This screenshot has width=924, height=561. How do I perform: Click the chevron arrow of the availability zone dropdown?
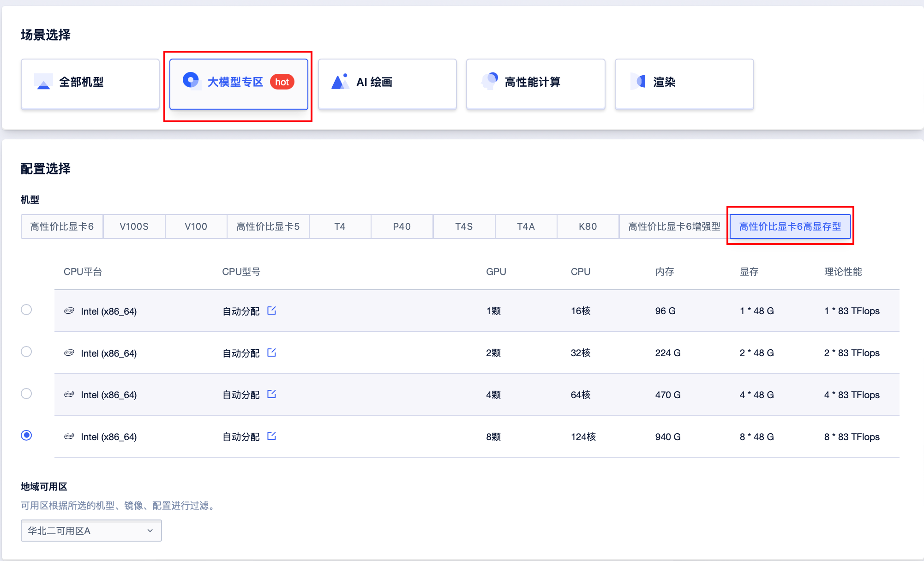(x=150, y=531)
